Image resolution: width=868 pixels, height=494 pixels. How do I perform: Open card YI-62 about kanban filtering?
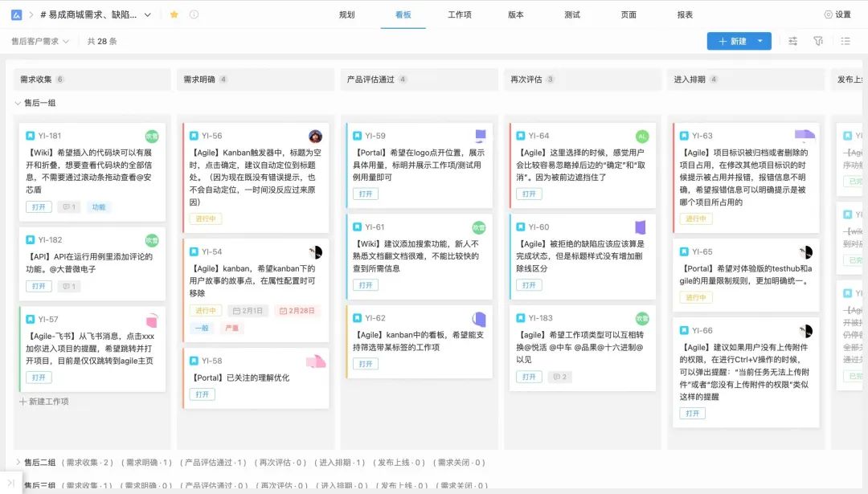click(x=419, y=341)
